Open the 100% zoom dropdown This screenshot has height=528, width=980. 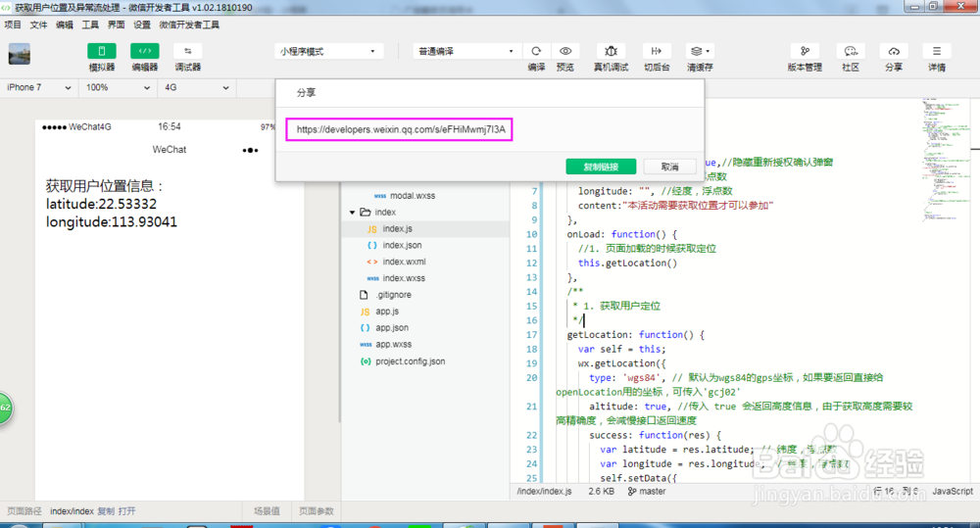118,87
